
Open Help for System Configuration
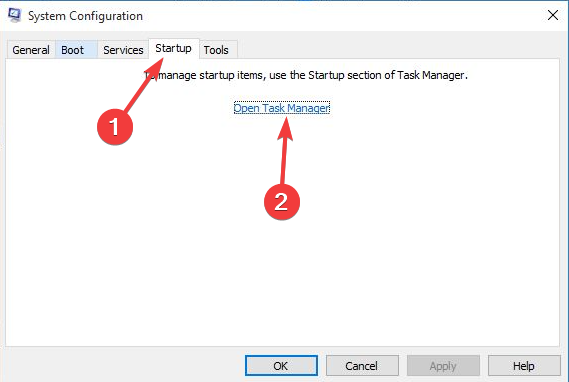(x=524, y=366)
